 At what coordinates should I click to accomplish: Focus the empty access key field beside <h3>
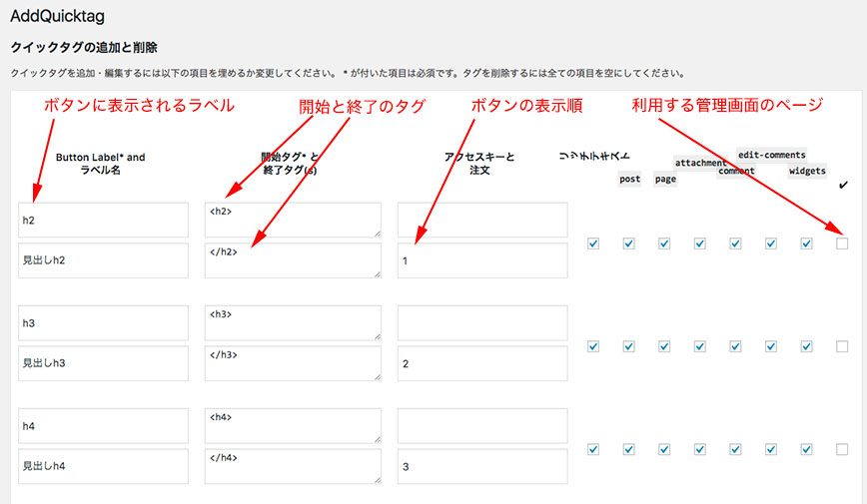pos(482,322)
